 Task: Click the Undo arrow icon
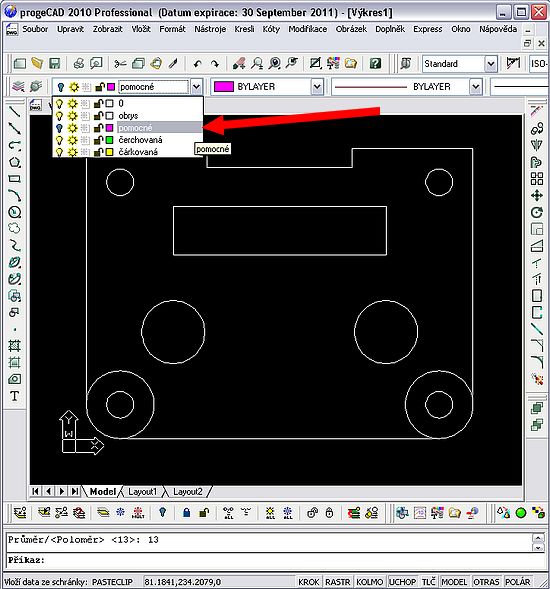(197, 63)
